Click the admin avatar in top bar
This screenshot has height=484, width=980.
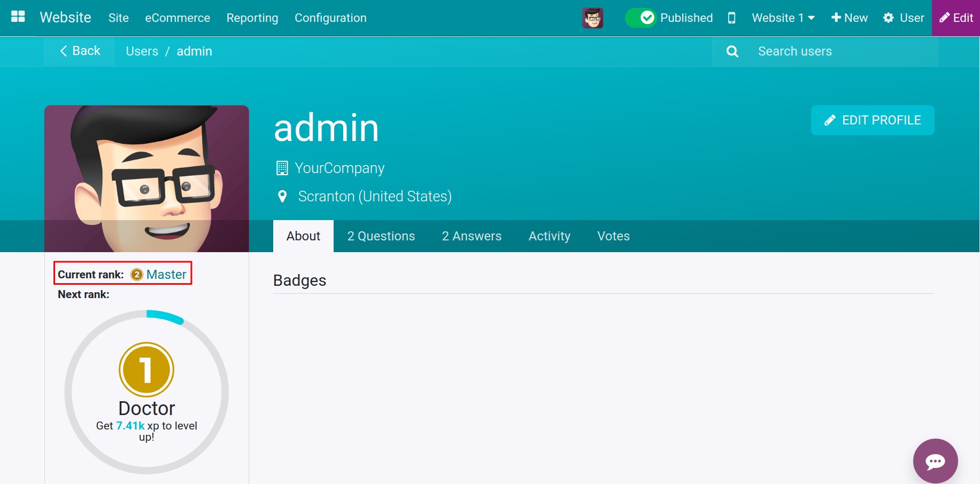(x=592, y=18)
